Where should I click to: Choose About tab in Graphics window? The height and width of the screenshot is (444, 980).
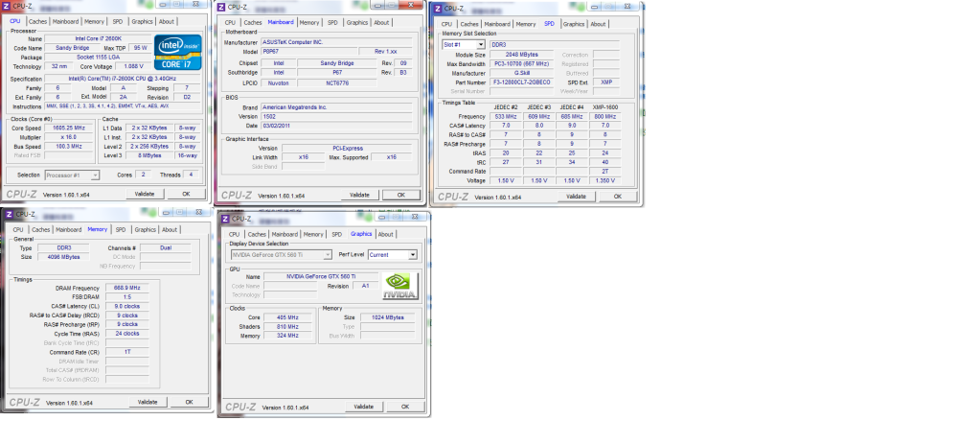click(386, 235)
